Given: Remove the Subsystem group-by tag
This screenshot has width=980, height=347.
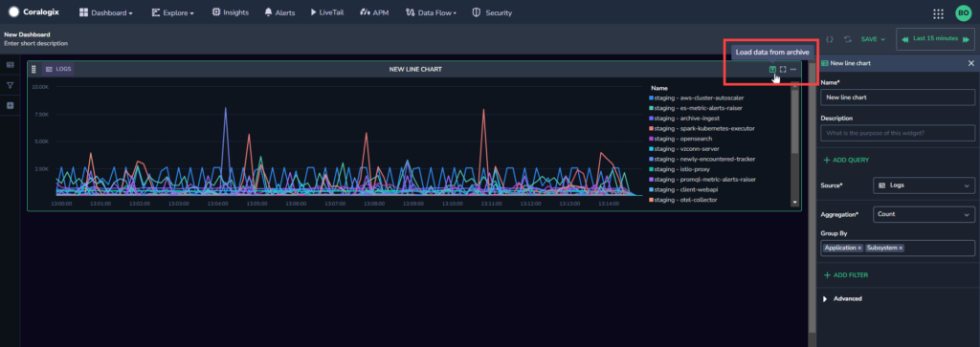Looking at the screenshot, I should (x=901, y=248).
